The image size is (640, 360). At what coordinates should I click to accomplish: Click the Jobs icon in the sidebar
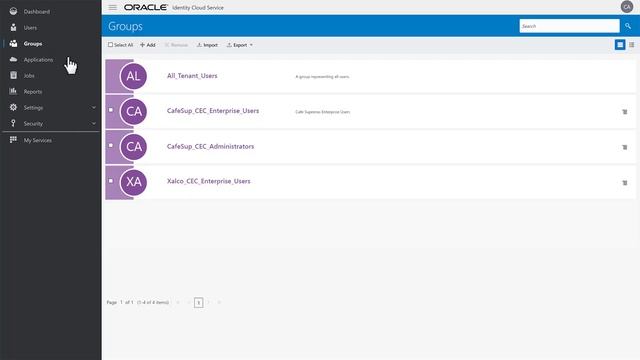click(13, 75)
